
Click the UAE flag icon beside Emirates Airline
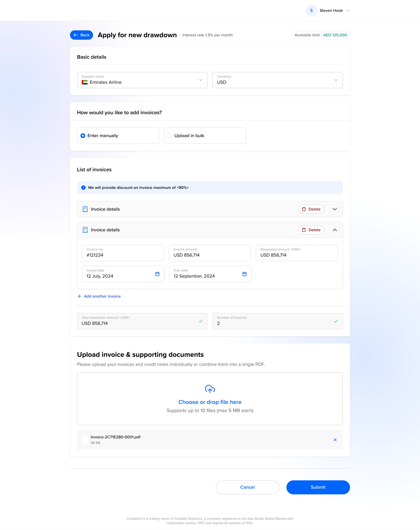(x=85, y=82)
